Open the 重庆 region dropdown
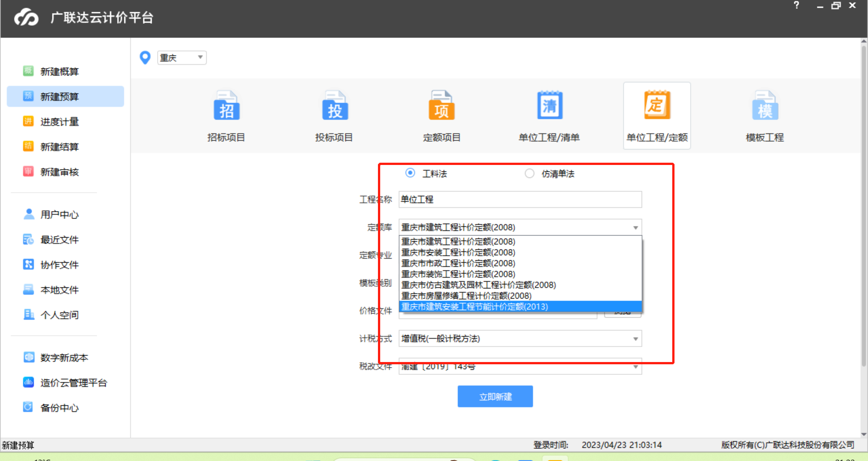This screenshot has height=461, width=868. [182, 57]
